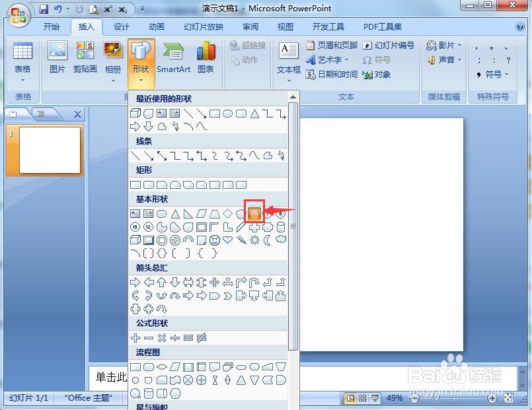Select the double brace shape

tap(162, 253)
